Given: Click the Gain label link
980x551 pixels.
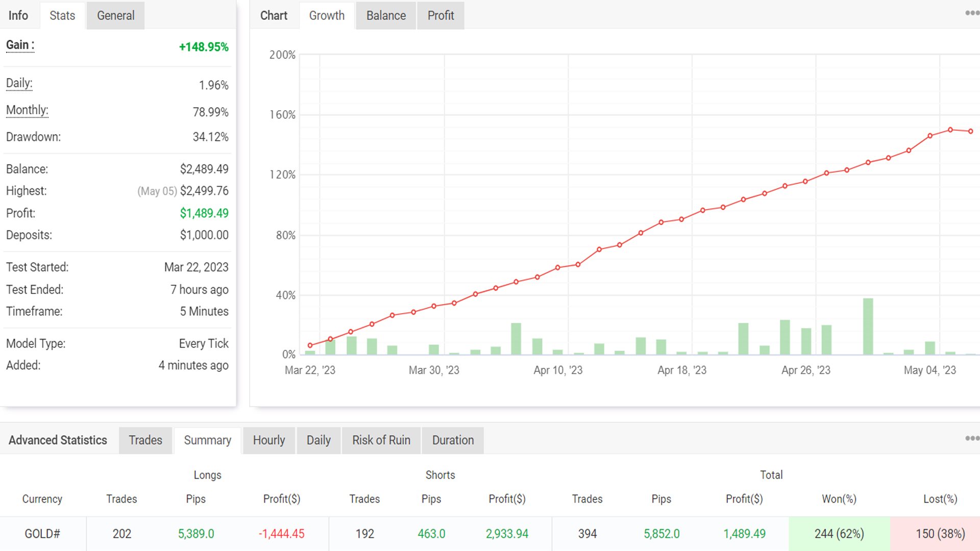Looking at the screenshot, I should pyautogui.click(x=20, y=45).
